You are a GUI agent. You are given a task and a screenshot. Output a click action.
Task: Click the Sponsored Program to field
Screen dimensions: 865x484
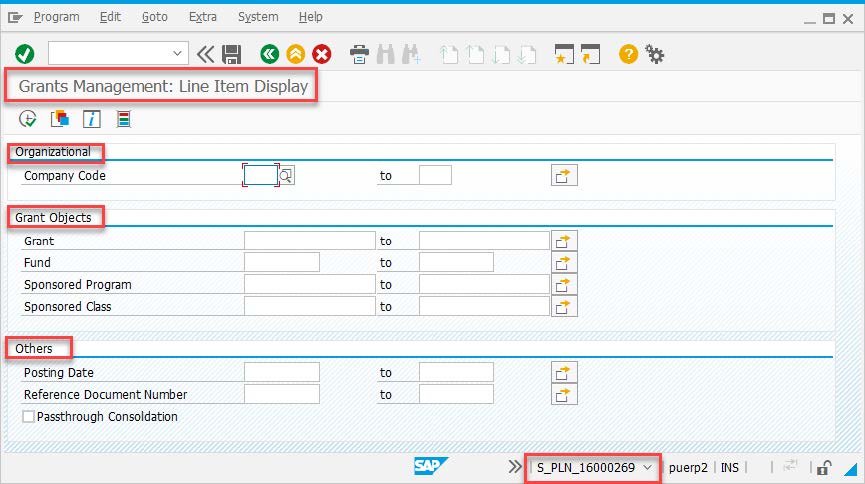pyautogui.click(x=484, y=284)
